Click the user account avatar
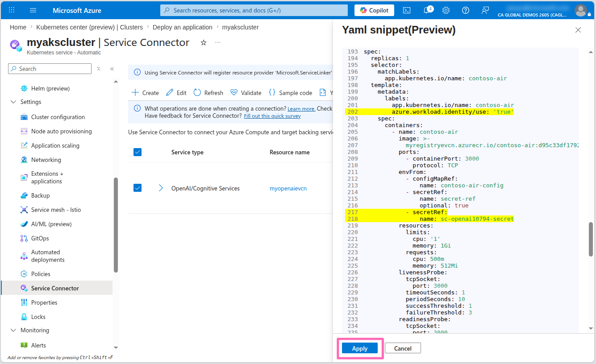Image resolution: width=596 pixels, height=364 pixels. (581, 10)
